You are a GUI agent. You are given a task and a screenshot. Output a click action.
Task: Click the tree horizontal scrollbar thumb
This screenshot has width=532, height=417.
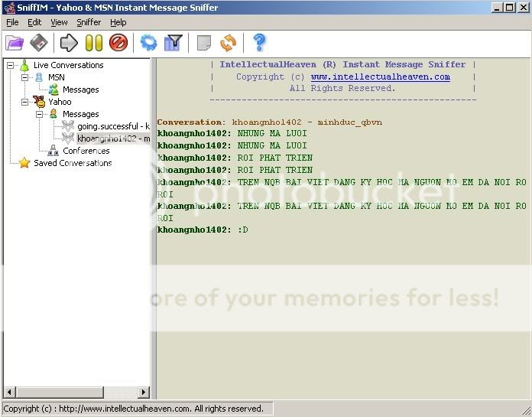pyautogui.click(x=60, y=393)
